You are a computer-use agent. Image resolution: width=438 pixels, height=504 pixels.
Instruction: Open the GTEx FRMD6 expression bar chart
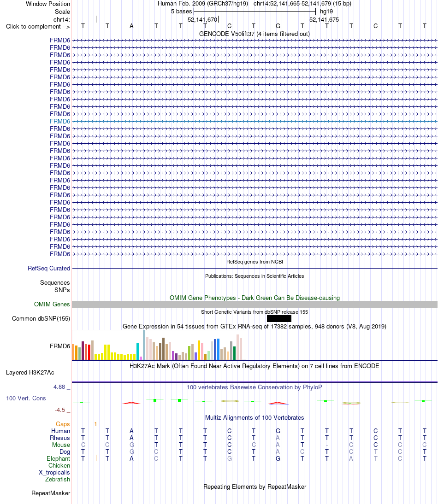pos(159,345)
